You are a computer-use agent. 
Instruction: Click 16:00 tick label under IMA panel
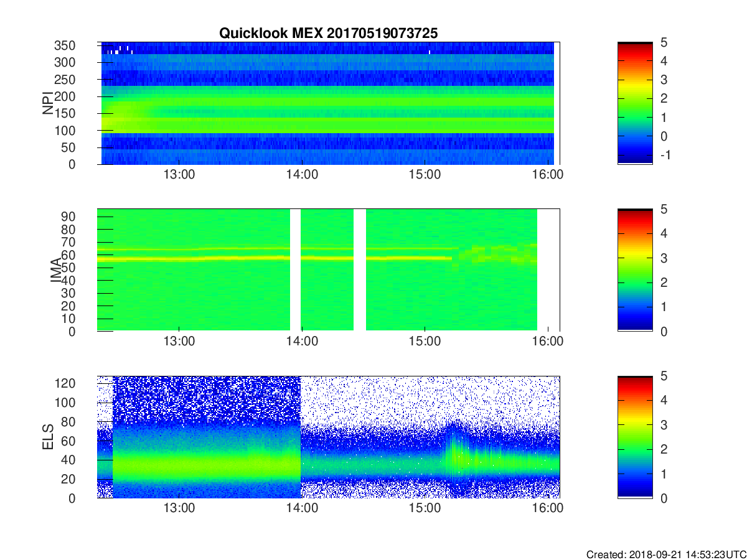pyautogui.click(x=548, y=342)
